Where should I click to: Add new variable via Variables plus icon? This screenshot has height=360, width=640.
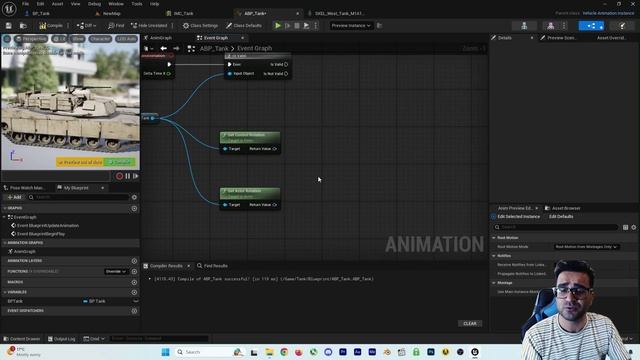(x=134, y=292)
